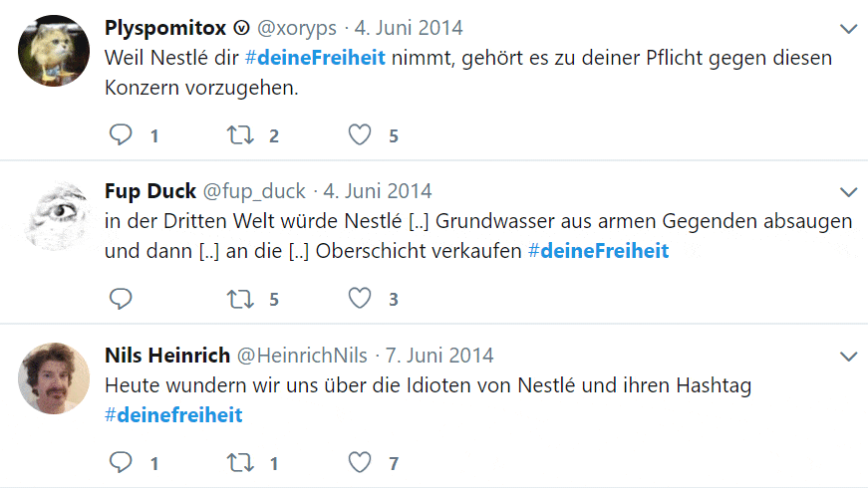Open #deinefreiheit hashtag in Nils Heinrich tweet
The width and height of the screenshot is (868, 488).
pos(173,415)
